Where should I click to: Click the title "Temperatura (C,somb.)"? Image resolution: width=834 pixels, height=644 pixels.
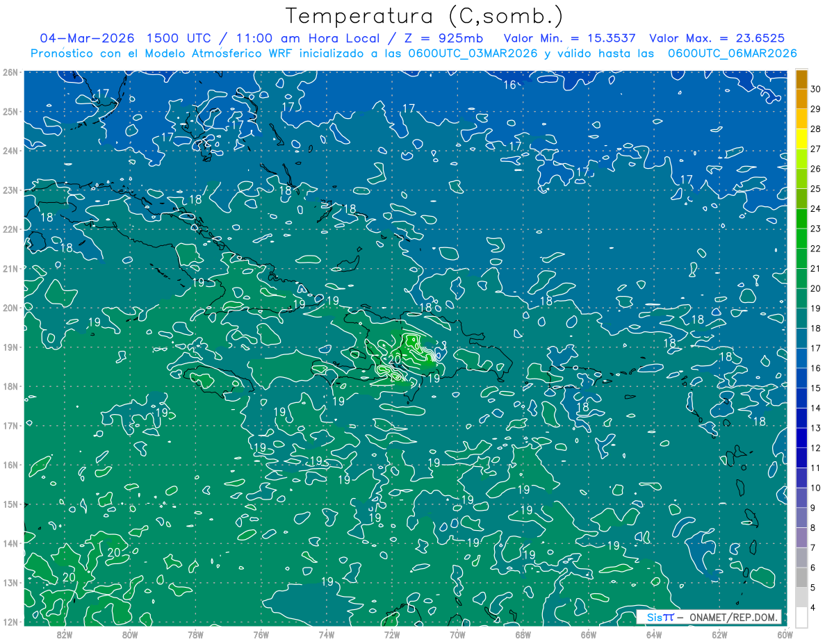pos(425,16)
